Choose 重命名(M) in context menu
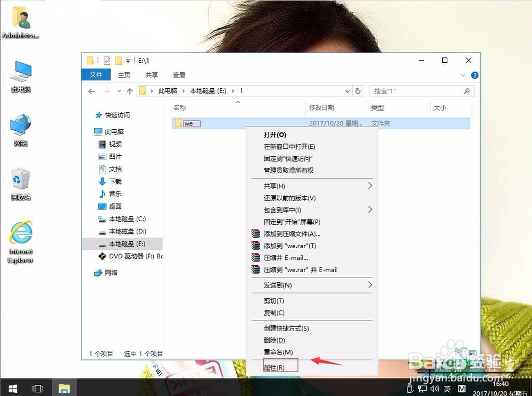The width and height of the screenshot is (532, 396). click(x=312, y=352)
